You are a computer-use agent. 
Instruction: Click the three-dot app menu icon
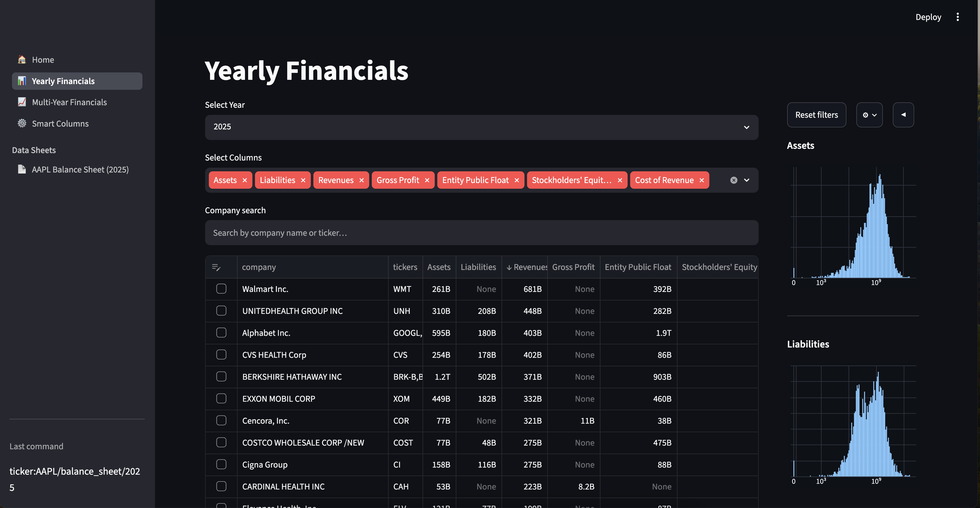[x=957, y=17]
